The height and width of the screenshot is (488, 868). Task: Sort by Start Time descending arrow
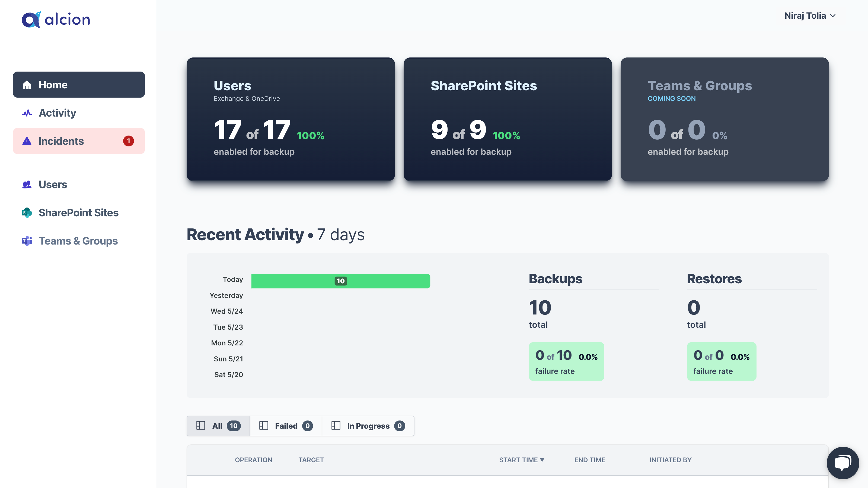(542, 460)
